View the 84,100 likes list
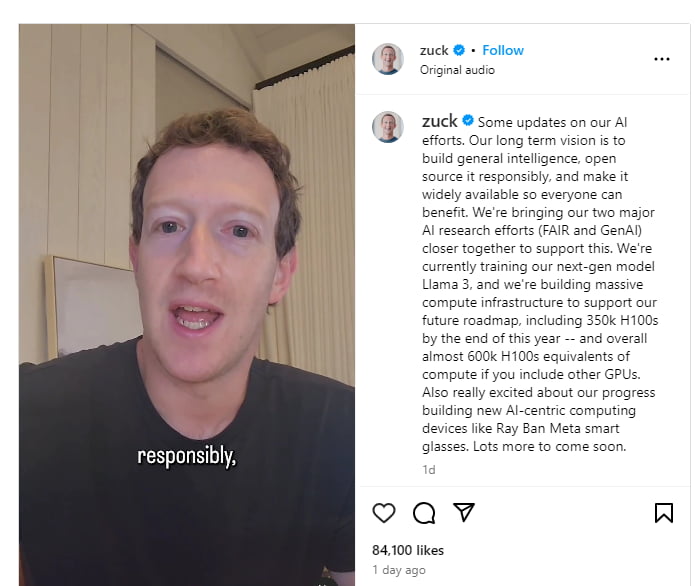Screen dimensions: 695x586 point(408,550)
